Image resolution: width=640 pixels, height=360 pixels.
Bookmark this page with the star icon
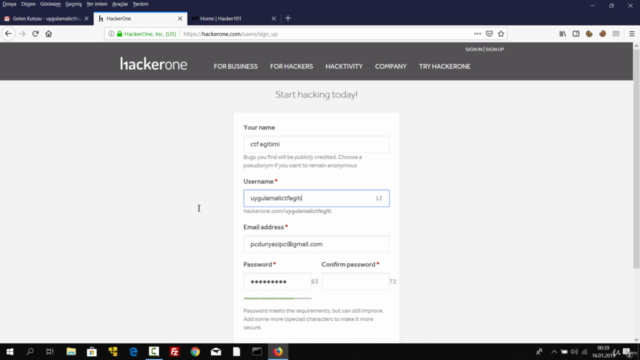coord(501,34)
